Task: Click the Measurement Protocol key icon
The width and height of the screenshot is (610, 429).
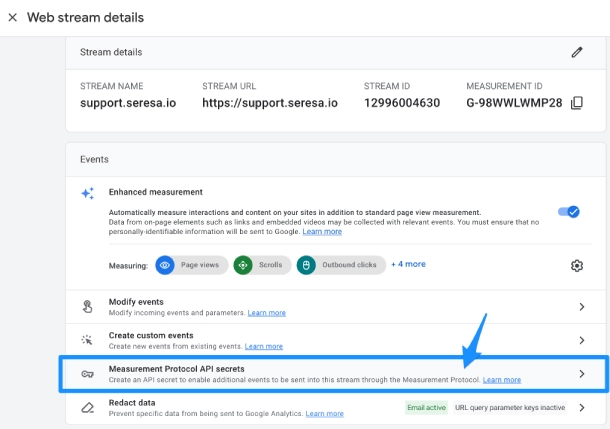Action: (x=88, y=374)
